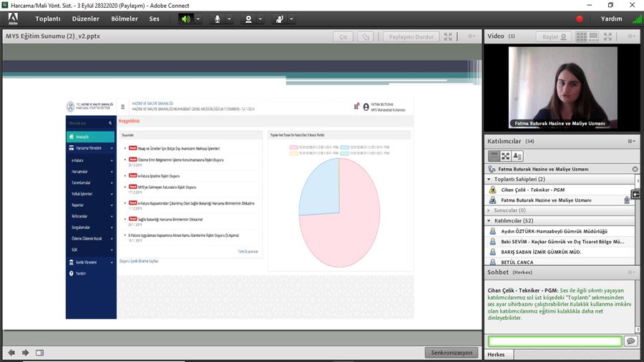Click the Paylaşımı Durdur button
Viewport: 644px width, 362px height.
tap(409, 36)
